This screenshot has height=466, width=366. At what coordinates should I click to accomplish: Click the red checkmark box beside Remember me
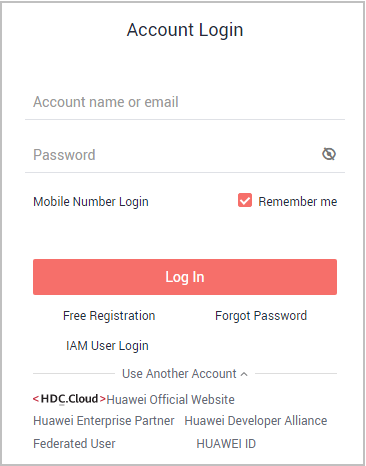pyautogui.click(x=245, y=200)
